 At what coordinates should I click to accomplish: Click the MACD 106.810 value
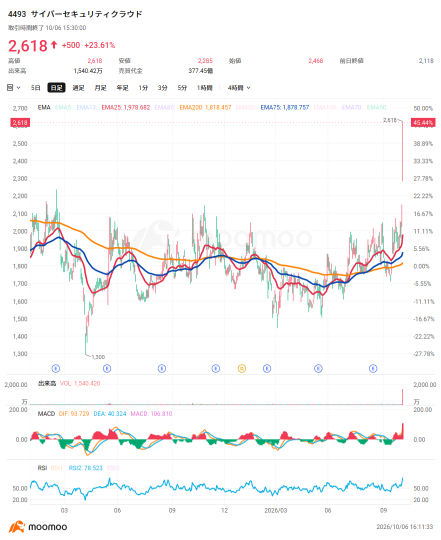pyautogui.click(x=151, y=414)
